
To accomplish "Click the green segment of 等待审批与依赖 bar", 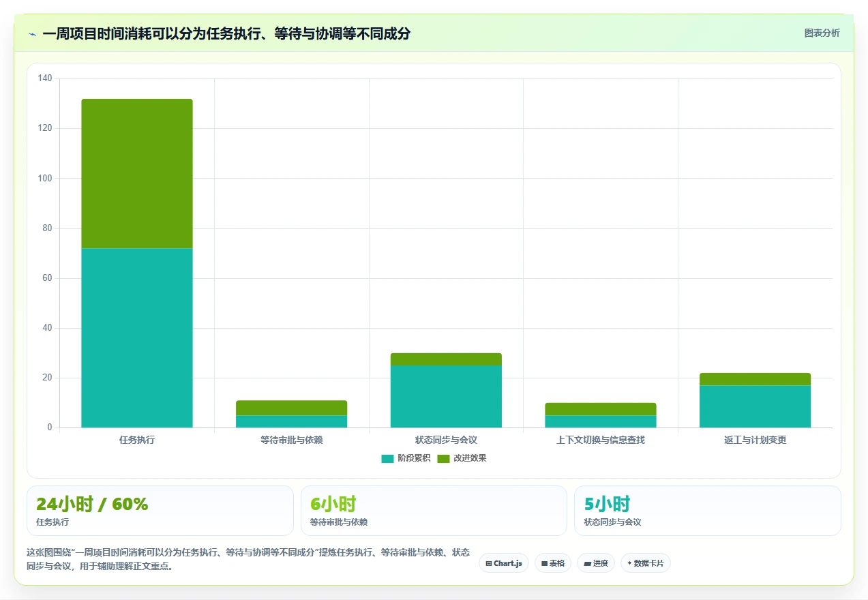I will click(291, 408).
